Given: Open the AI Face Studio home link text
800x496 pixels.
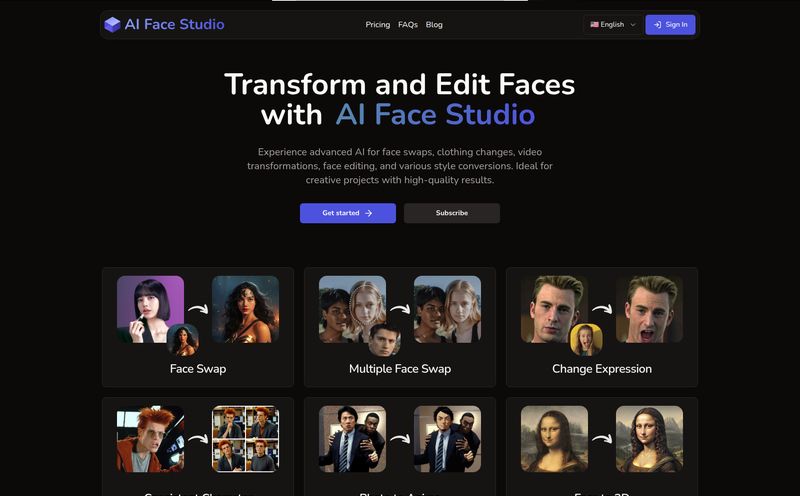Looking at the screenshot, I should [x=174, y=24].
